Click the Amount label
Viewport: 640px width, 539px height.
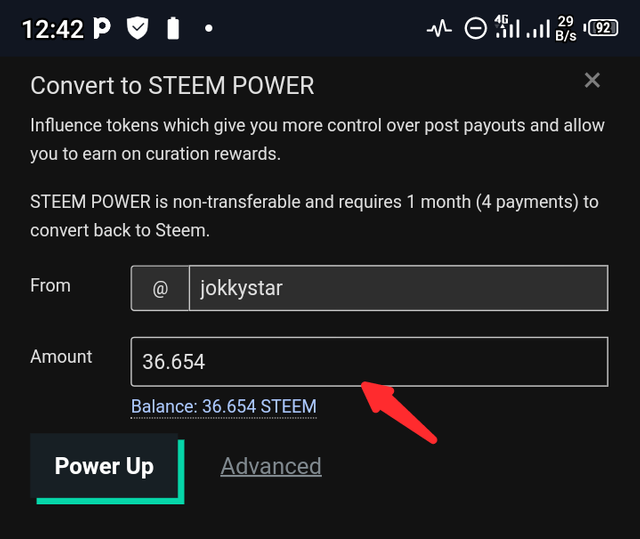pyautogui.click(x=61, y=357)
